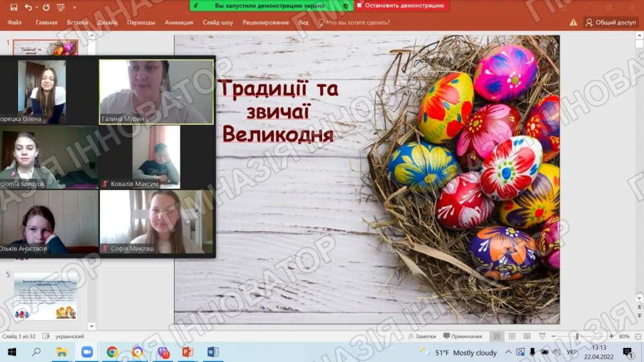This screenshot has width=644, height=362.
Task: Switch to Reading view icon
Action: pos(527,336)
